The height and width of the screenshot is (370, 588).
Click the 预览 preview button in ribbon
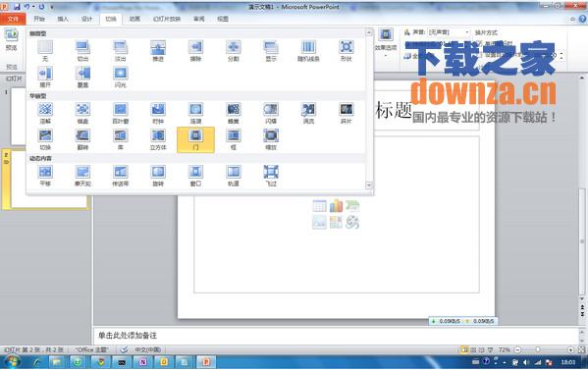[x=11, y=39]
